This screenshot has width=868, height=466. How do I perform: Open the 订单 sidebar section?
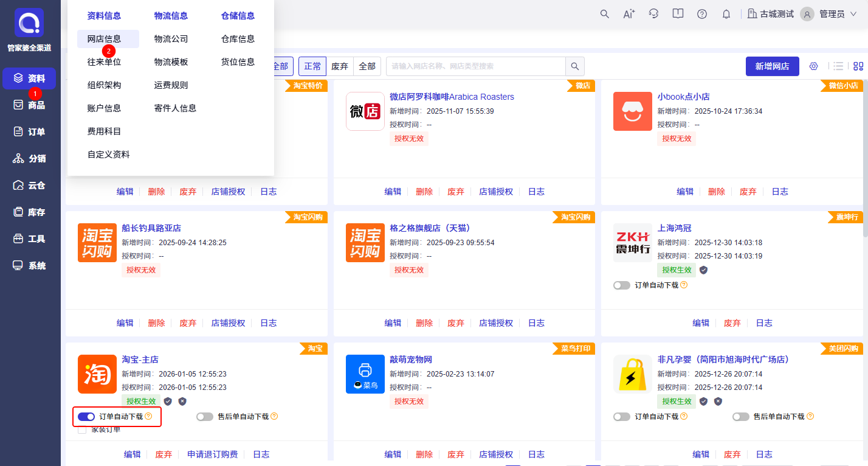[x=29, y=132]
